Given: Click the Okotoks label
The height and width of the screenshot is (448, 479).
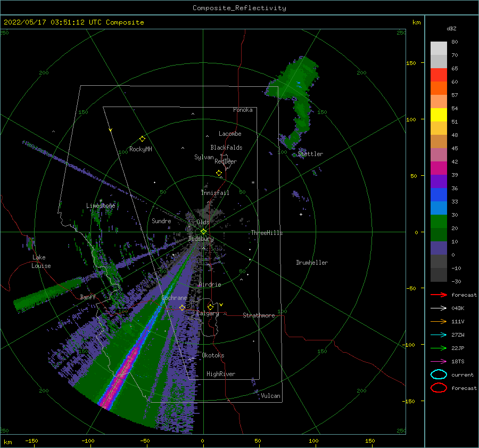Looking at the screenshot, I should 213,355.
